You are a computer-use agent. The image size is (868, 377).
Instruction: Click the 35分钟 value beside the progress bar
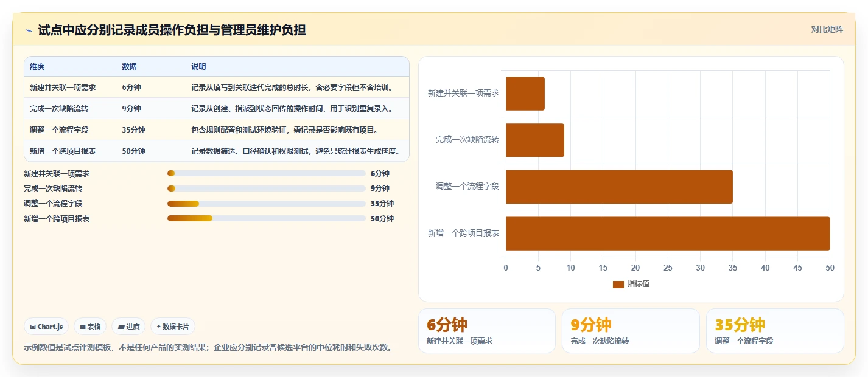click(382, 204)
